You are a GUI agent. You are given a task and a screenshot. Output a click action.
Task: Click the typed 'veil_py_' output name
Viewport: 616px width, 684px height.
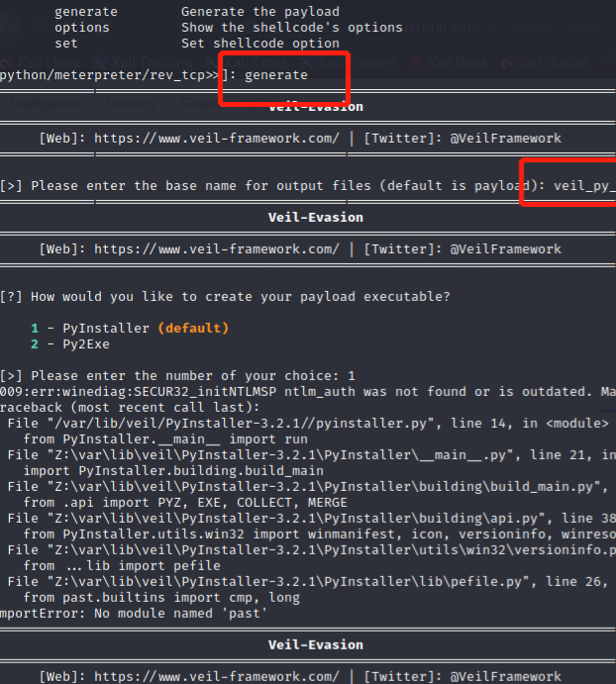tap(584, 186)
